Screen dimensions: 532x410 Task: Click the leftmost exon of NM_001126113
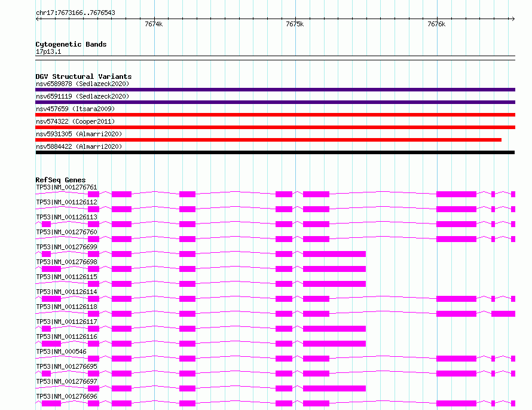pos(46,224)
